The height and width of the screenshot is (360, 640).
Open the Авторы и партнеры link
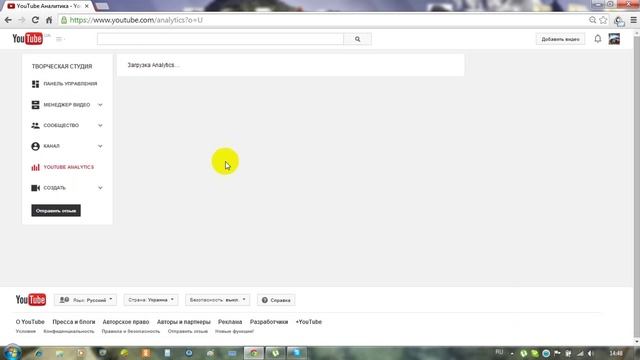(x=184, y=322)
